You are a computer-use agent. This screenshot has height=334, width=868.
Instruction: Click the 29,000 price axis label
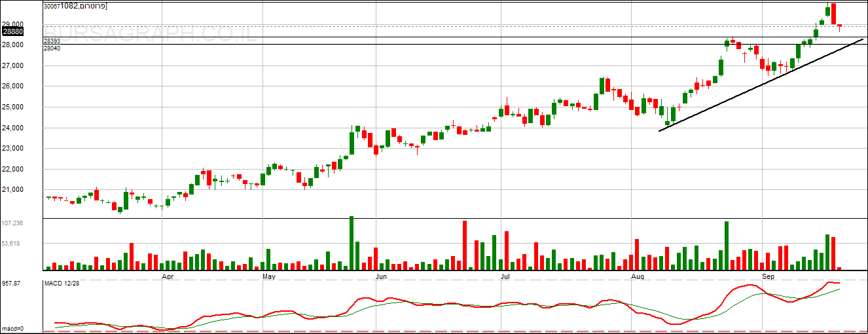click(x=12, y=24)
